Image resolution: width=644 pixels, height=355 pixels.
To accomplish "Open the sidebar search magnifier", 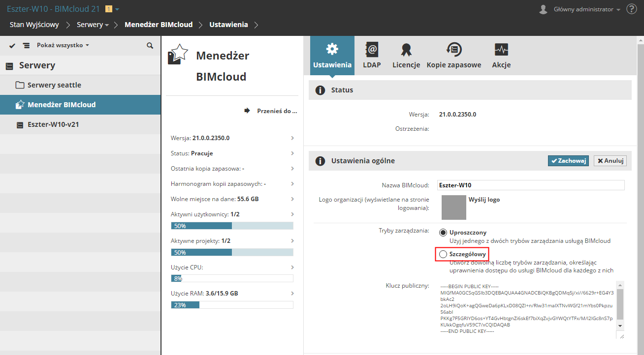I will (150, 45).
